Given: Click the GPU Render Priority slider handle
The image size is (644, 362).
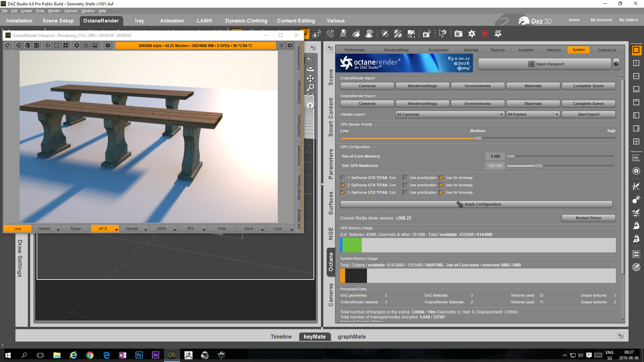Looking at the screenshot, I should click(478, 138).
